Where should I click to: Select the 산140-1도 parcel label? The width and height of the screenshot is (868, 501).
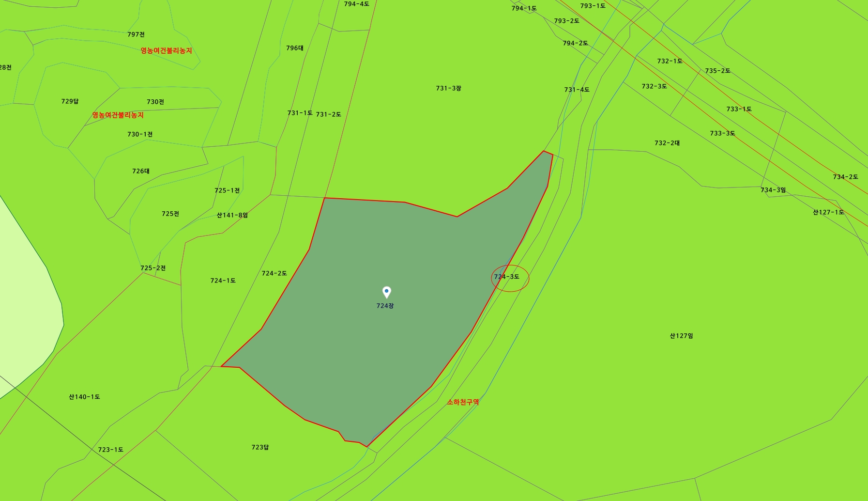(x=84, y=397)
